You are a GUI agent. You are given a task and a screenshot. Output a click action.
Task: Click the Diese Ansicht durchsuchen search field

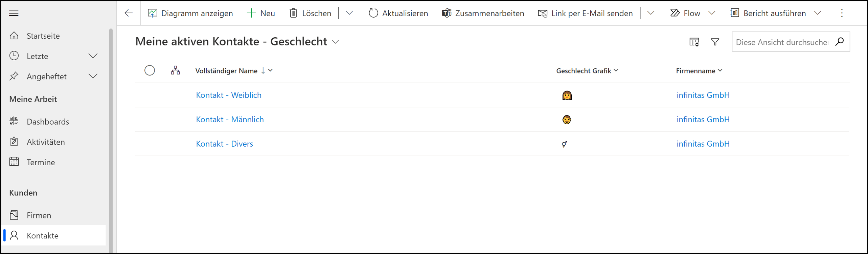781,42
